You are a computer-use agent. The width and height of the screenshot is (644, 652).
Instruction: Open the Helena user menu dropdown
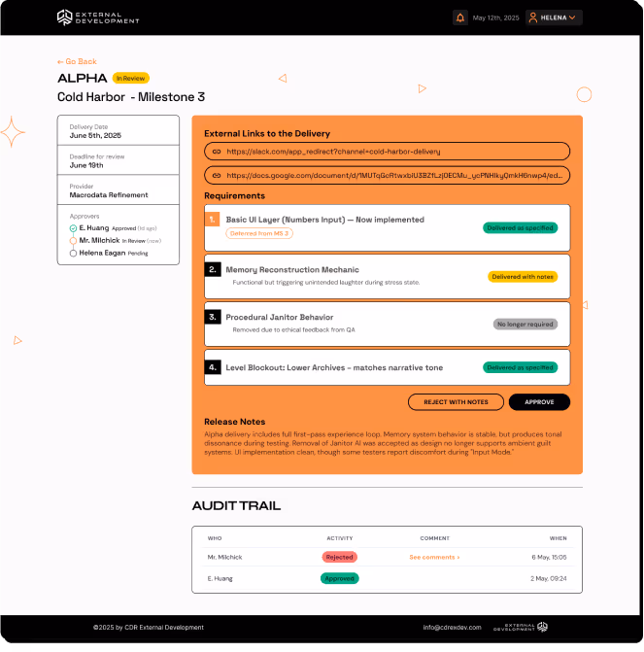coord(554,17)
